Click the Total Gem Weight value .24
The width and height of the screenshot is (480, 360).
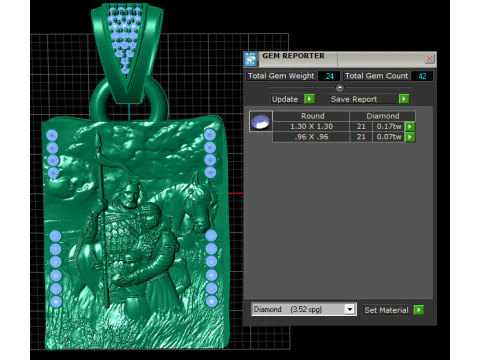click(329, 76)
